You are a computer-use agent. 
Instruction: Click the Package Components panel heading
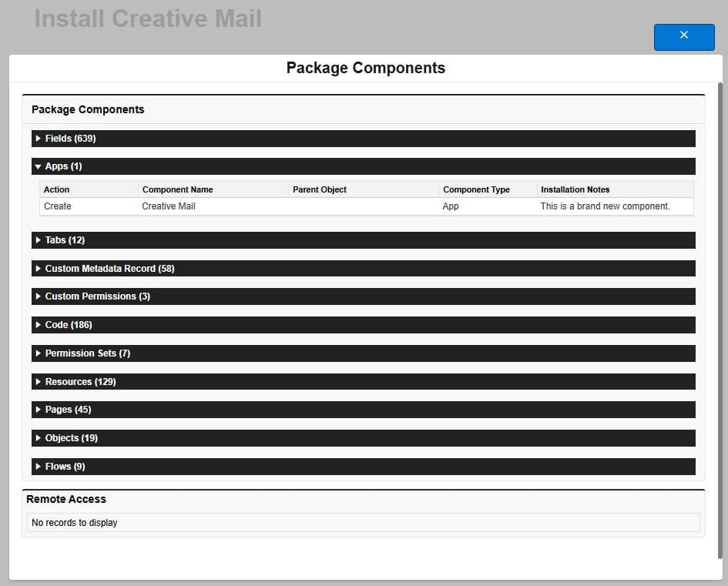tap(88, 109)
